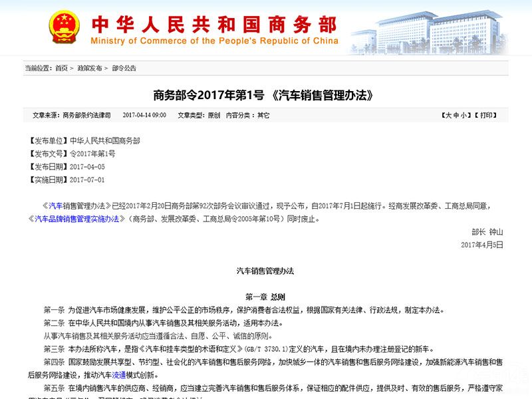This screenshot has width=532, height=399.
Task: Set font size to 大 (large)
Action: 448,115
